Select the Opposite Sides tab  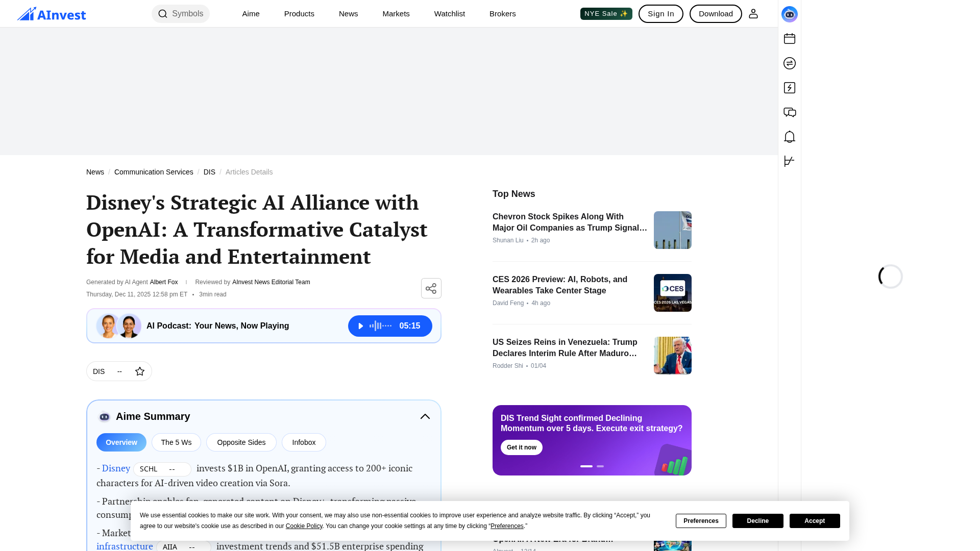click(241, 442)
